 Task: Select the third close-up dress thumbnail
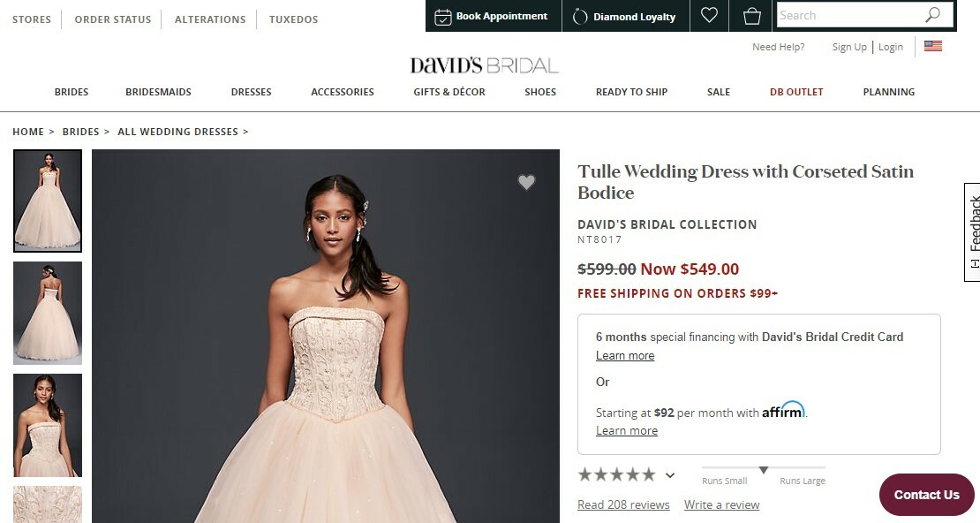click(x=48, y=425)
